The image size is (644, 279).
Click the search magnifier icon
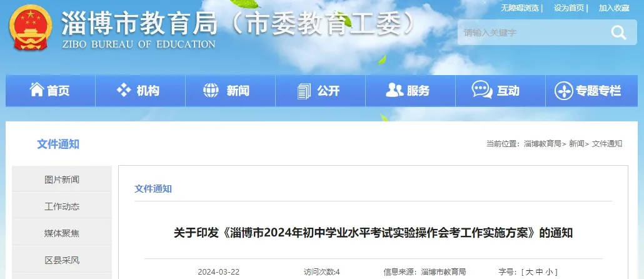tap(618, 33)
